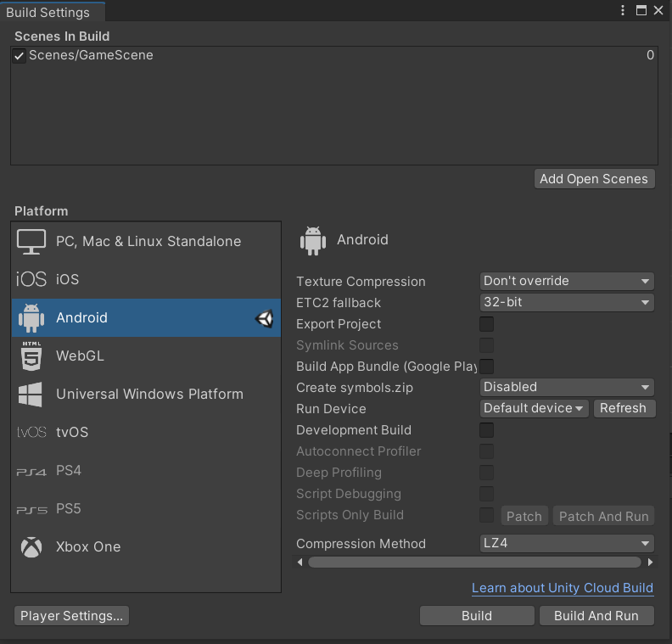Click the scrollbar left arrow

tap(300, 563)
